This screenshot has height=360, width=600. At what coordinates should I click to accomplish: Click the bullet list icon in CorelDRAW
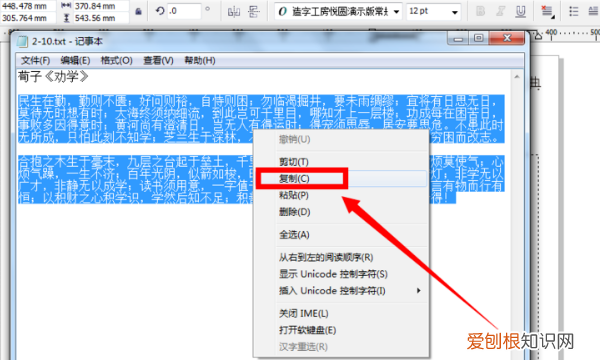[x=573, y=11]
